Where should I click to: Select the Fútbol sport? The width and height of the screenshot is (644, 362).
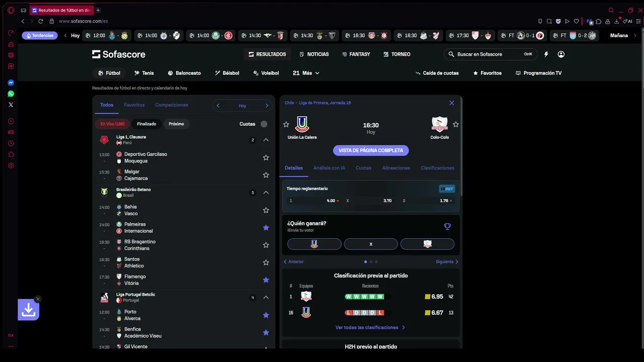109,73
